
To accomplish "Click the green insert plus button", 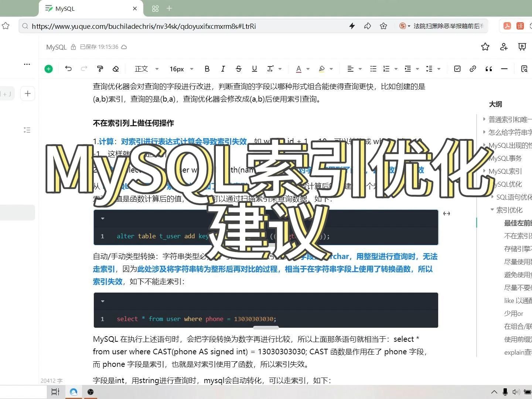I will pyautogui.click(x=48, y=69).
